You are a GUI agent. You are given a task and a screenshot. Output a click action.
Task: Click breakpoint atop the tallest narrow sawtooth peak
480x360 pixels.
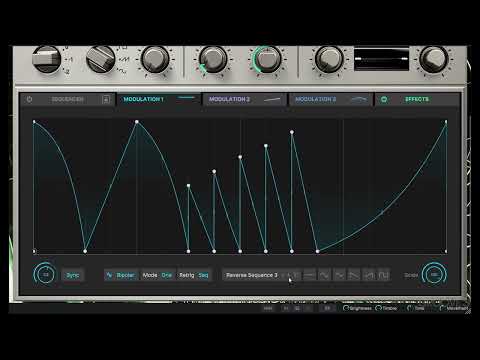point(292,132)
